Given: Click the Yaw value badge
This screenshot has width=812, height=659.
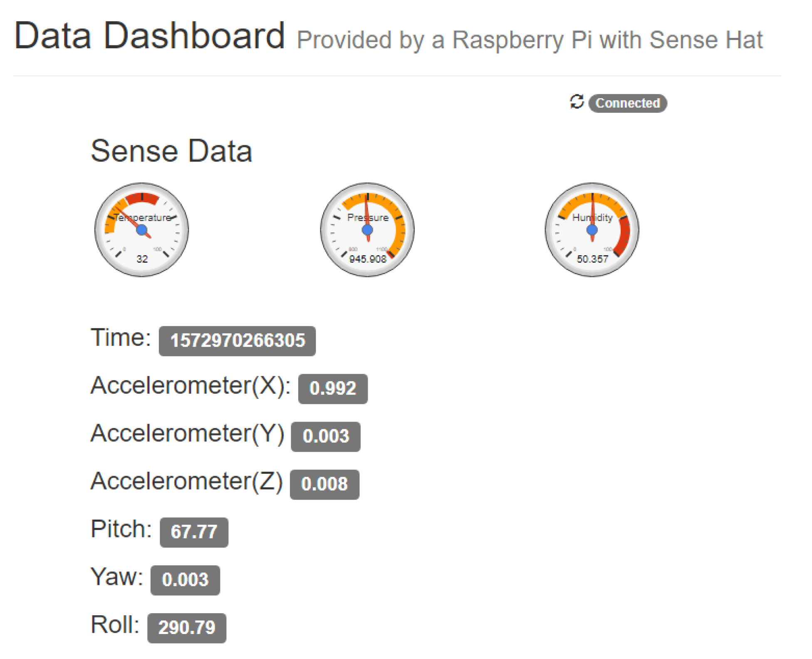Looking at the screenshot, I should point(185,580).
